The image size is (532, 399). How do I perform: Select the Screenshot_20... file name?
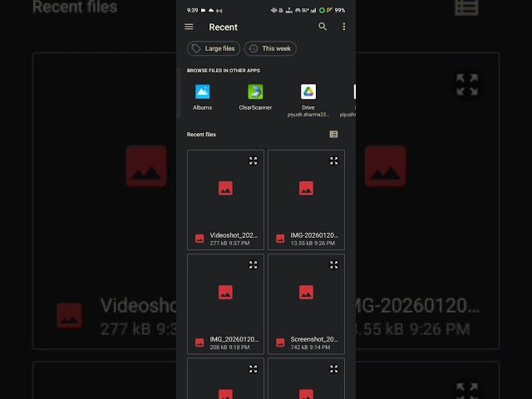(x=314, y=339)
